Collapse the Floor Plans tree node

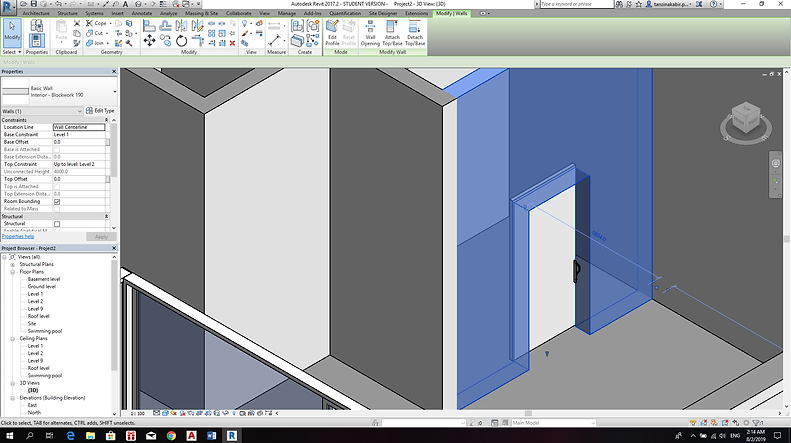coord(13,272)
